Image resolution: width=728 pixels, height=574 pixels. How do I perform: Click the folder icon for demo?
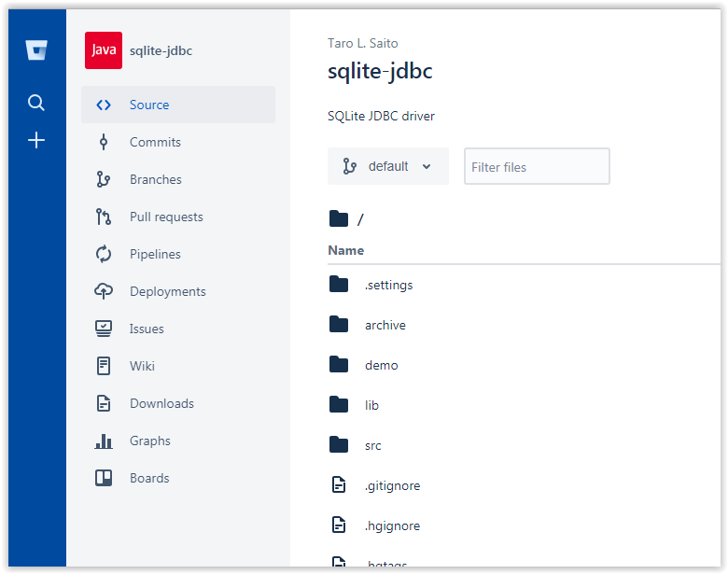[x=339, y=364]
